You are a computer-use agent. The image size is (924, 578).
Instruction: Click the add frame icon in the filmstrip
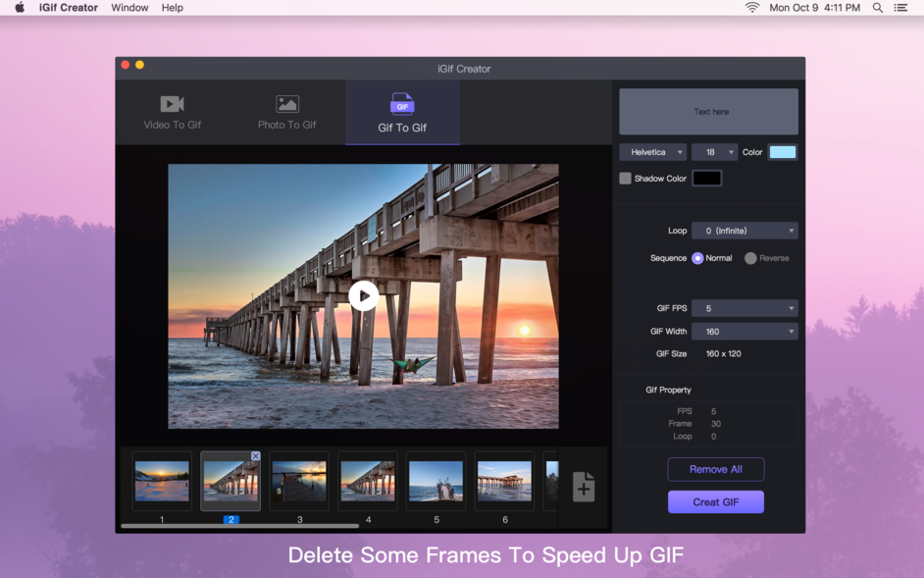(584, 486)
